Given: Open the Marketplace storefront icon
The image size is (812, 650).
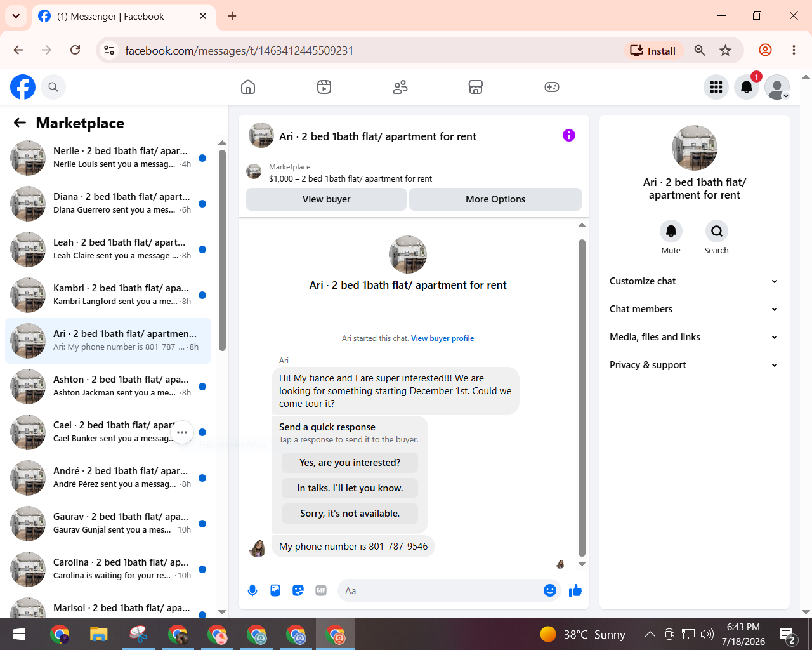Looking at the screenshot, I should click(476, 87).
